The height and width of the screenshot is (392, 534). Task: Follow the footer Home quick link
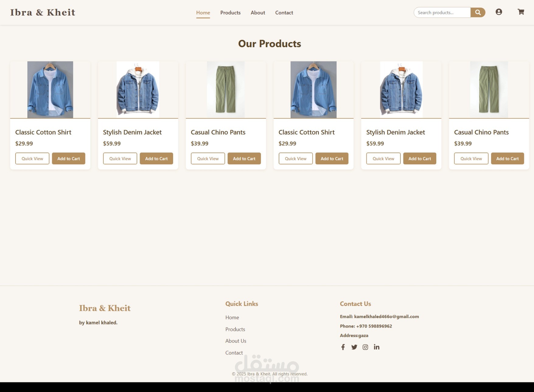[232, 317]
